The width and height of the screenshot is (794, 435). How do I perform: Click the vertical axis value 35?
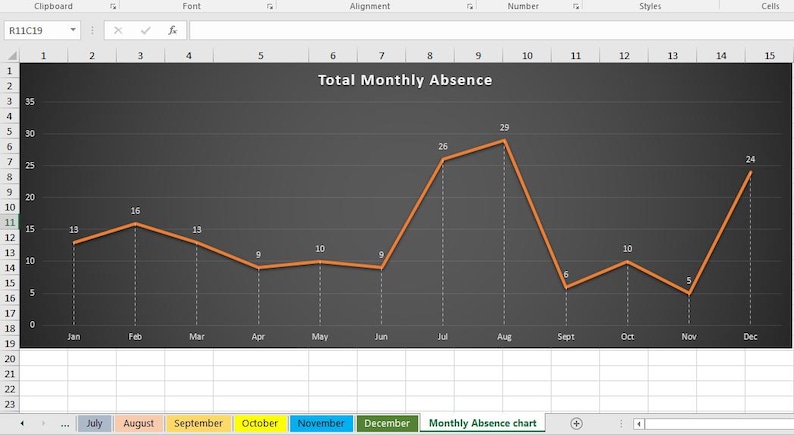click(30, 102)
